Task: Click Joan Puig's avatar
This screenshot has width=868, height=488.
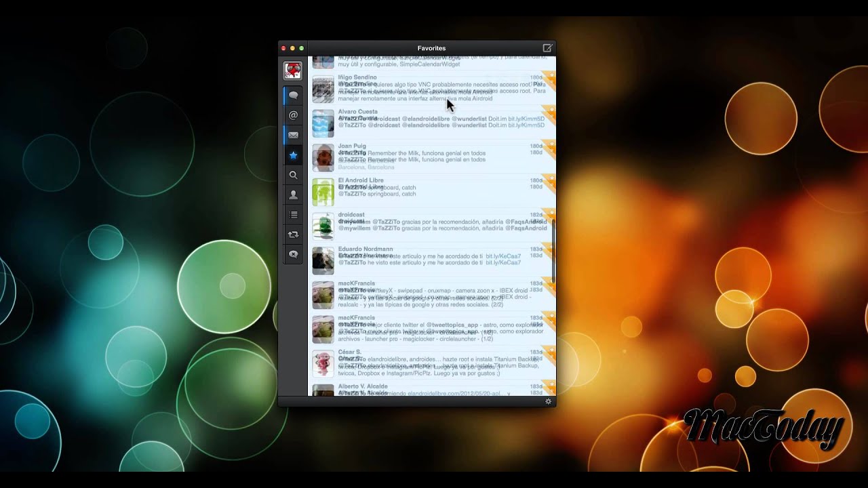Action: pyautogui.click(x=323, y=158)
